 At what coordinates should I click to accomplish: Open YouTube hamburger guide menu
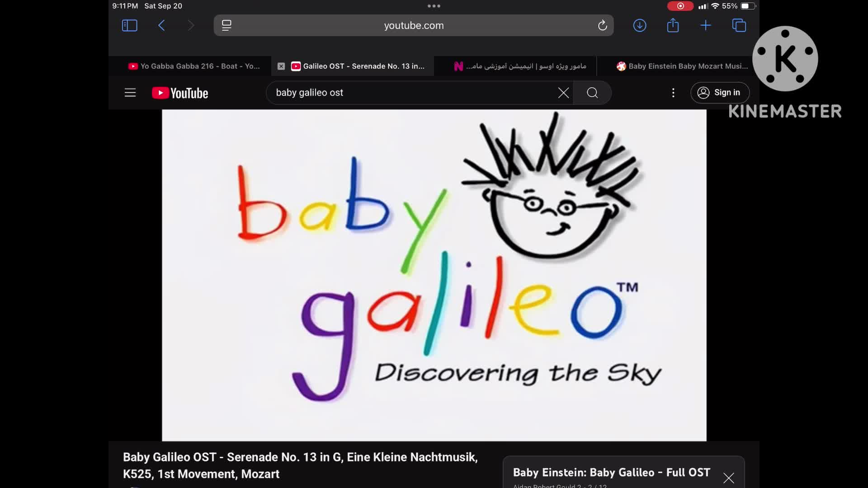click(x=130, y=93)
